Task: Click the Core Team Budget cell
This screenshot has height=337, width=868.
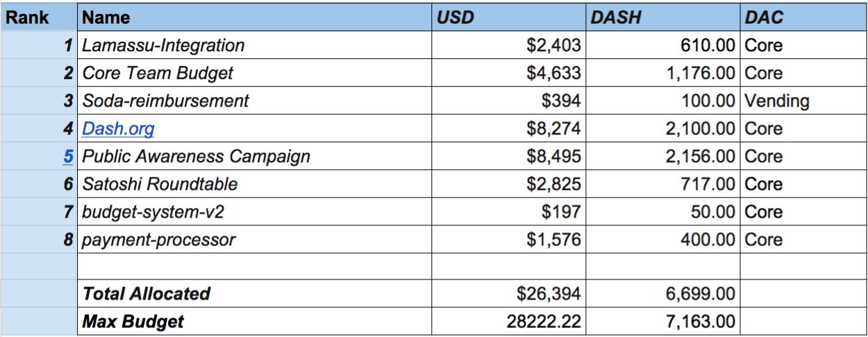Action: (254, 74)
